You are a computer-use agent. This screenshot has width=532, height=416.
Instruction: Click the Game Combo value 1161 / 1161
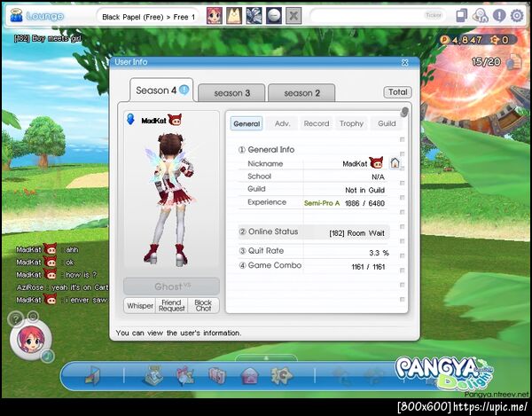368,267
